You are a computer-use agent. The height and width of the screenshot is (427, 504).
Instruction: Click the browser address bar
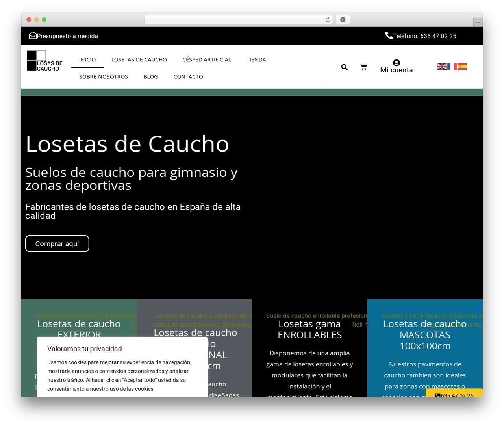(x=238, y=20)
